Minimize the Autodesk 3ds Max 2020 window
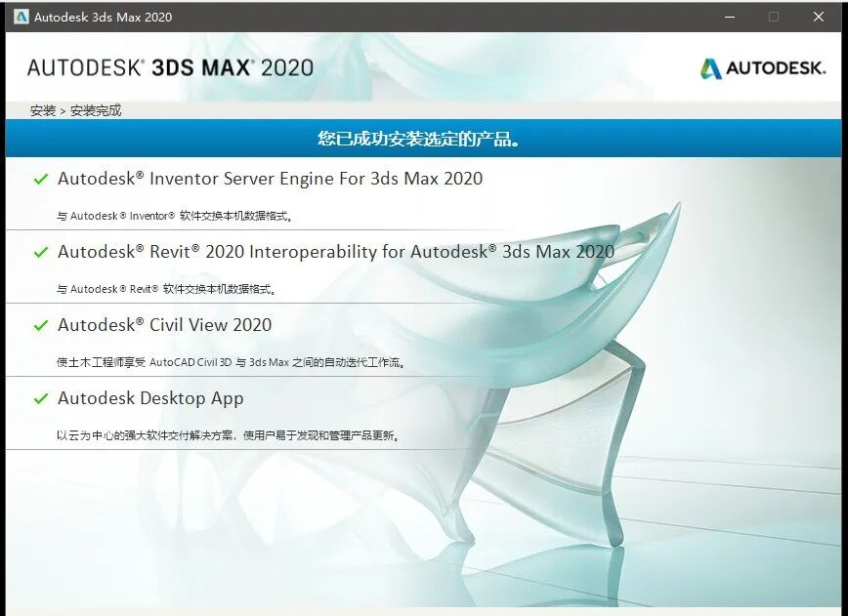Image resolution: width=848 pixels, height=616 pixels. (x=730, y=17)
